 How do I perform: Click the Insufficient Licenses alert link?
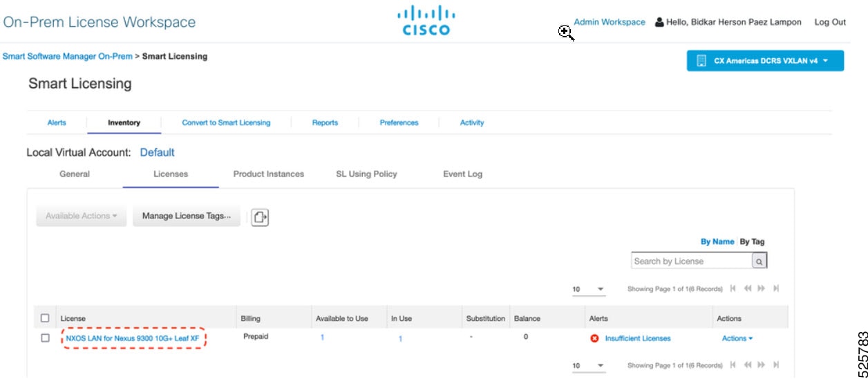[x=638, y=338]
